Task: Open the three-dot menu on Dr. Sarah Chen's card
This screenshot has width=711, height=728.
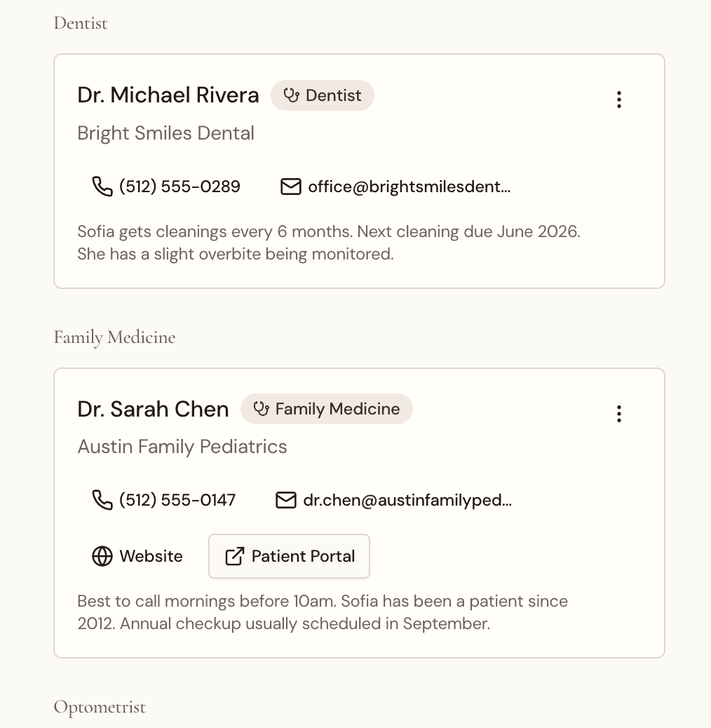Action: tap(619, 414)
